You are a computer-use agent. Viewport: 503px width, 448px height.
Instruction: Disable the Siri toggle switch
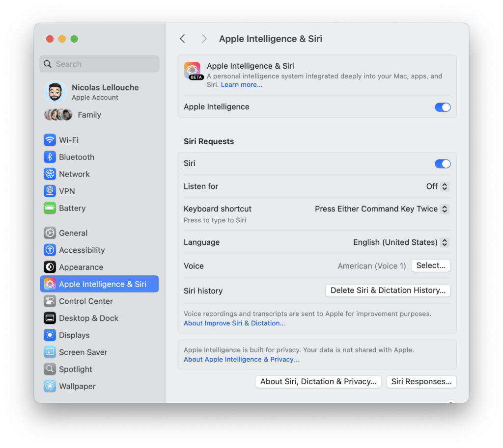coord(443,164)
